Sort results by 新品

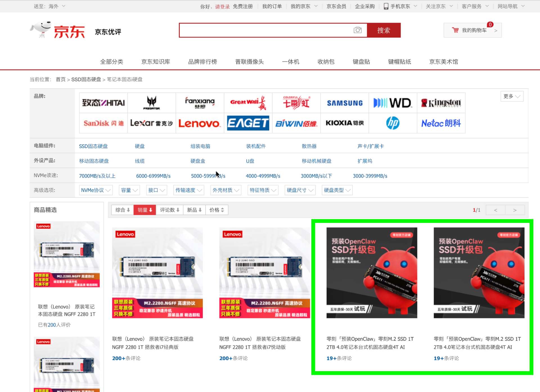coord(194,210)
